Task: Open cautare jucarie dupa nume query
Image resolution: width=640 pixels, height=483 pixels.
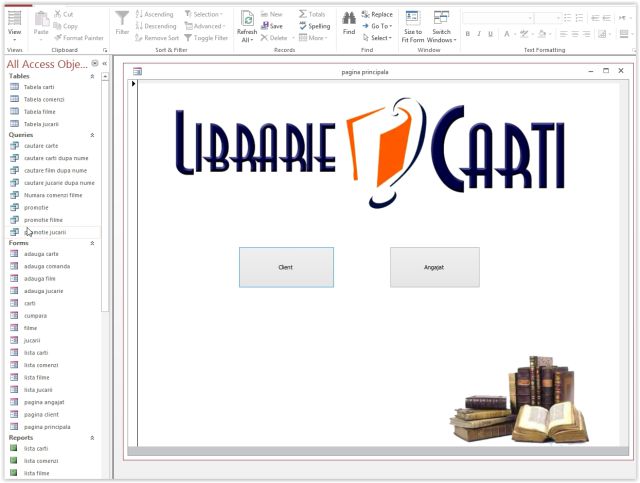Action: pos(59,183)
